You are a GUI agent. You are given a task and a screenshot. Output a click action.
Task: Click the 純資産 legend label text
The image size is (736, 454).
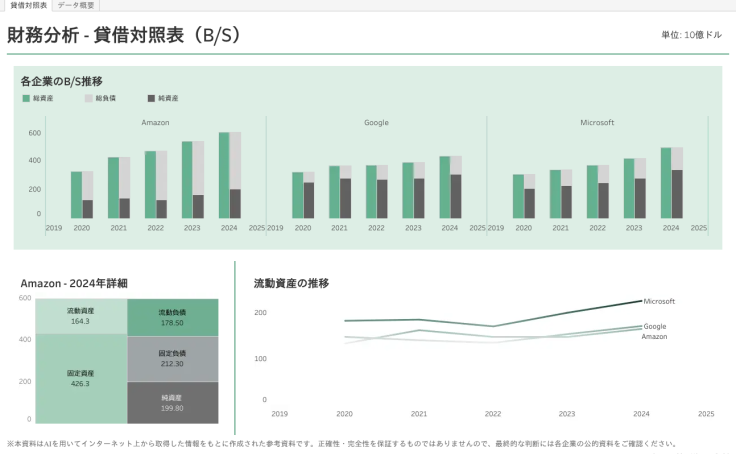(168, 98)
